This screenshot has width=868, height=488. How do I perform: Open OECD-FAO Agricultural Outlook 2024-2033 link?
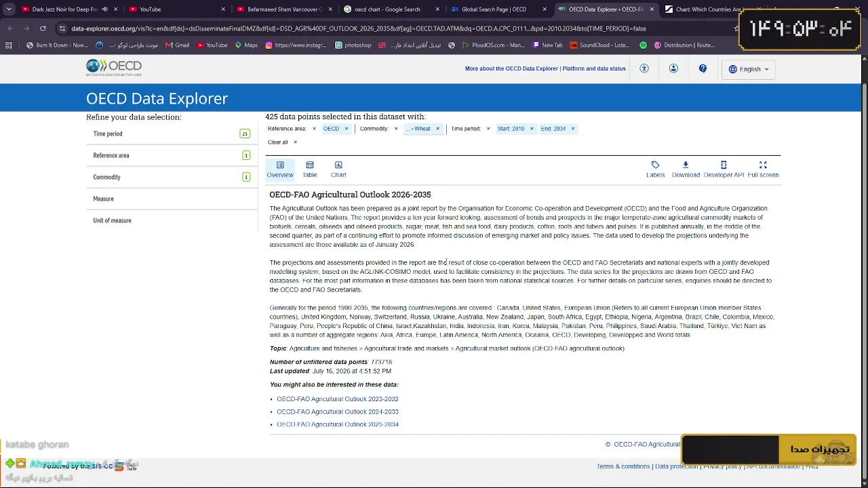coord(337,411)
